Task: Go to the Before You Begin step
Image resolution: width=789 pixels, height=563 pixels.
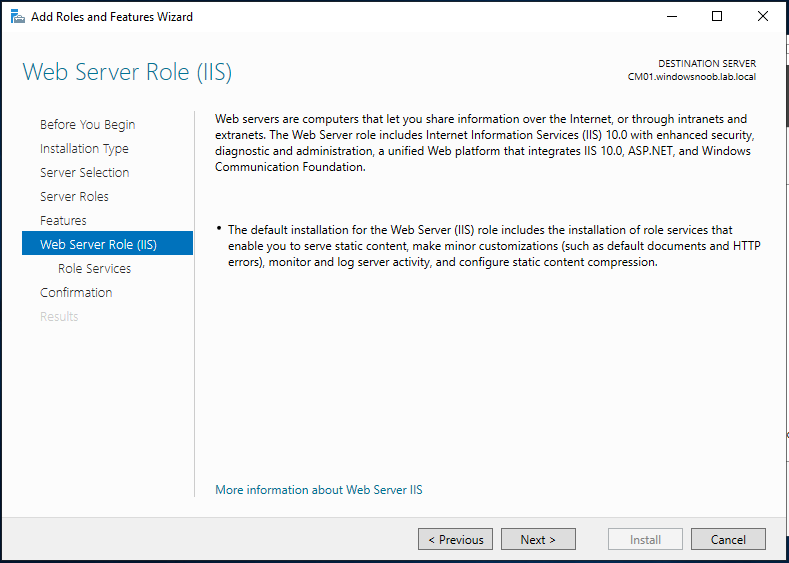Action: (x=88, y=124)
